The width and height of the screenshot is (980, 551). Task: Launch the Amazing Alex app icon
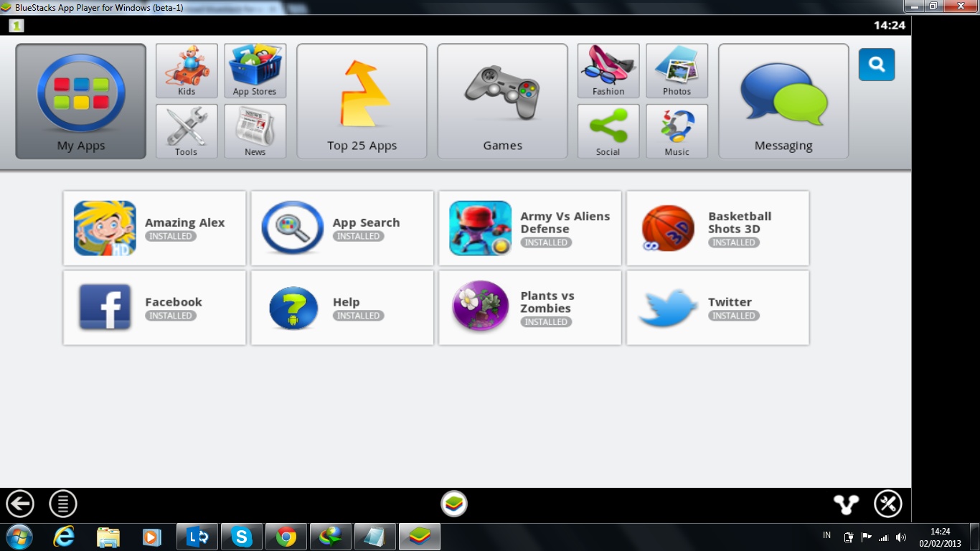pyautogui.click(x=105, y=228)
